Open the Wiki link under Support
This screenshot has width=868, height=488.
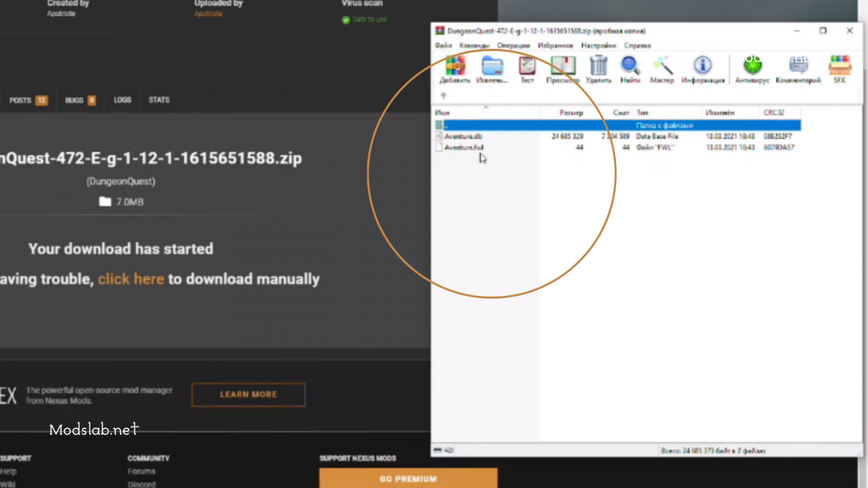coord(8,484)
